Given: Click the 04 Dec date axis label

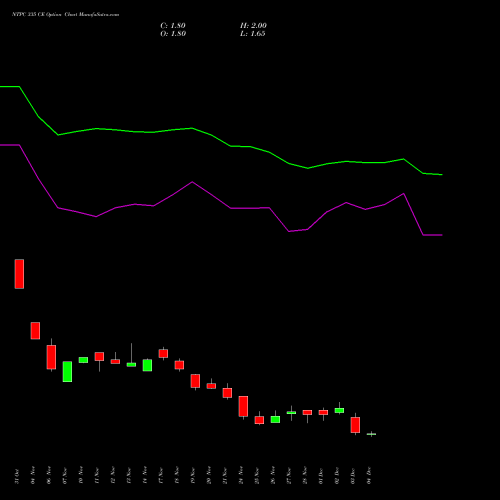Looking at the screenshot, I should (x=369, y=476).
